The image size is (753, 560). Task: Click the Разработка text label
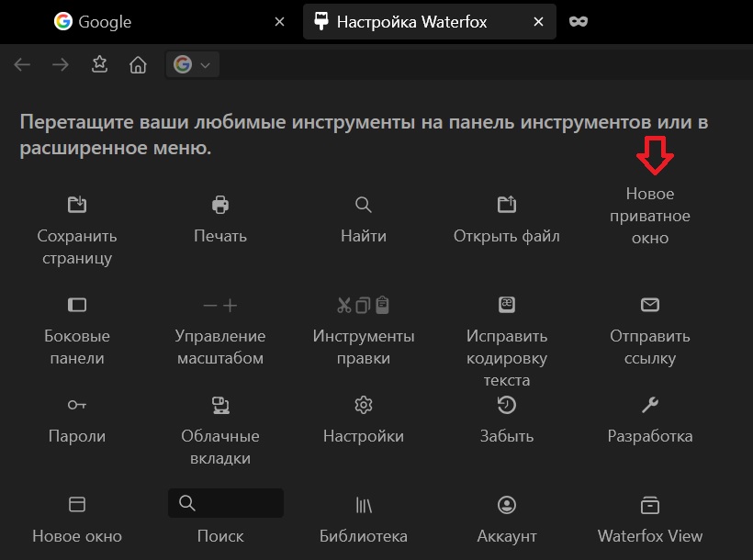click(650, 436)
